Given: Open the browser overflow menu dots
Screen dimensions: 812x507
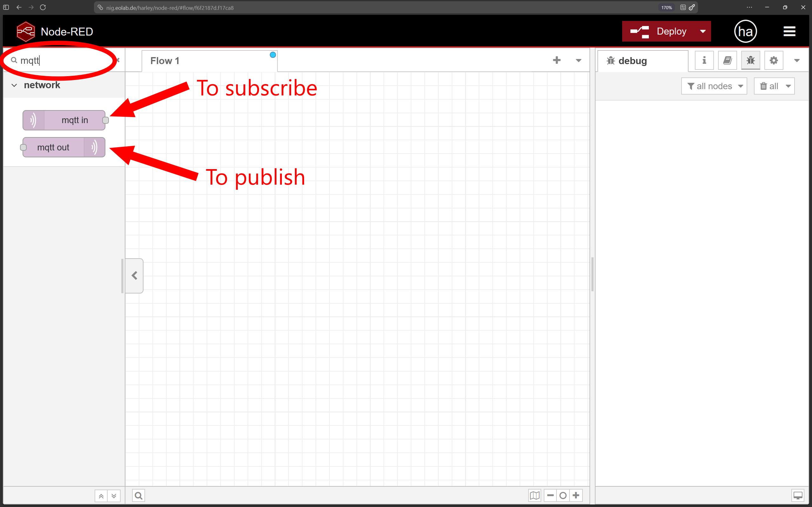Looking at the screenshot, I should pos(749,7).
